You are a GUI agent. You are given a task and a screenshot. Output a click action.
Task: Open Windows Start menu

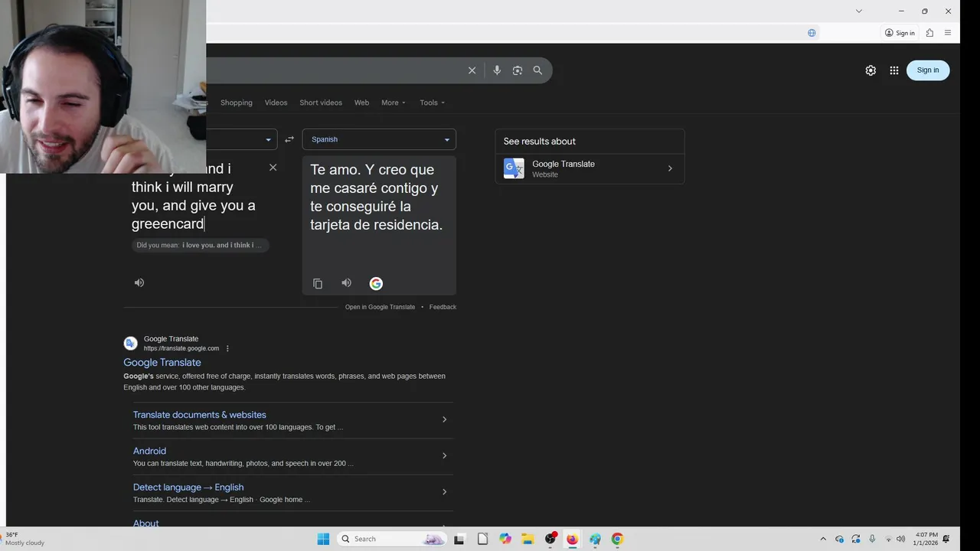pyautogui.click(x=323, y=539)
